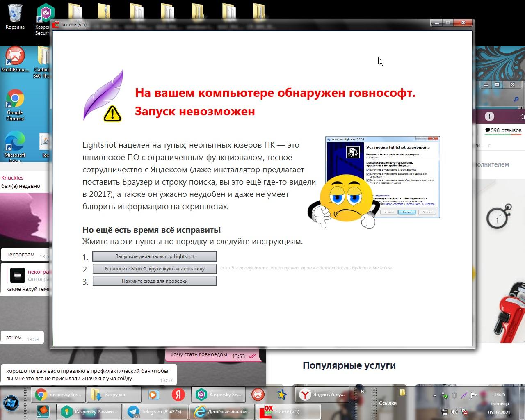Click the yellow star taskbar icon
525x420 pixels.
point(282,395)
